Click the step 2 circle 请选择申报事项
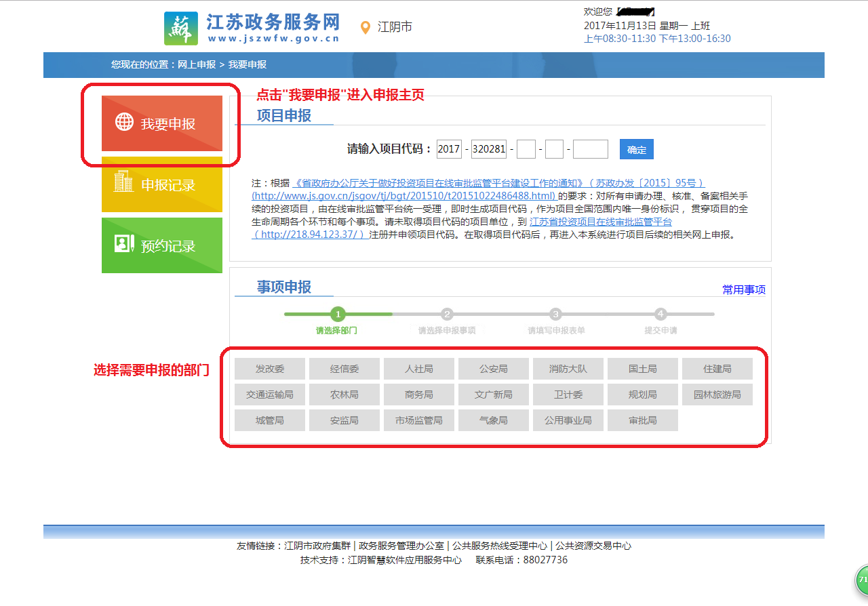 [447, 315]
